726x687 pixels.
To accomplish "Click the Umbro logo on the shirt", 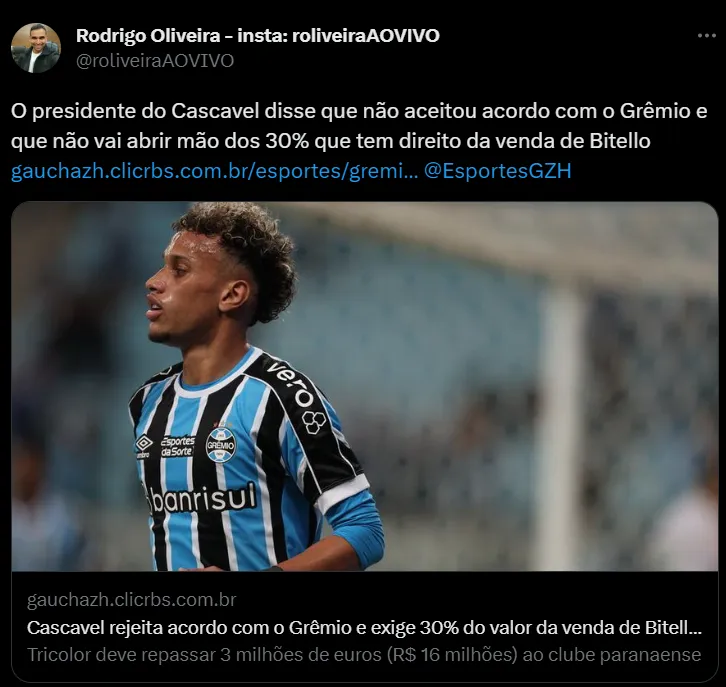I will pos(144,446).
